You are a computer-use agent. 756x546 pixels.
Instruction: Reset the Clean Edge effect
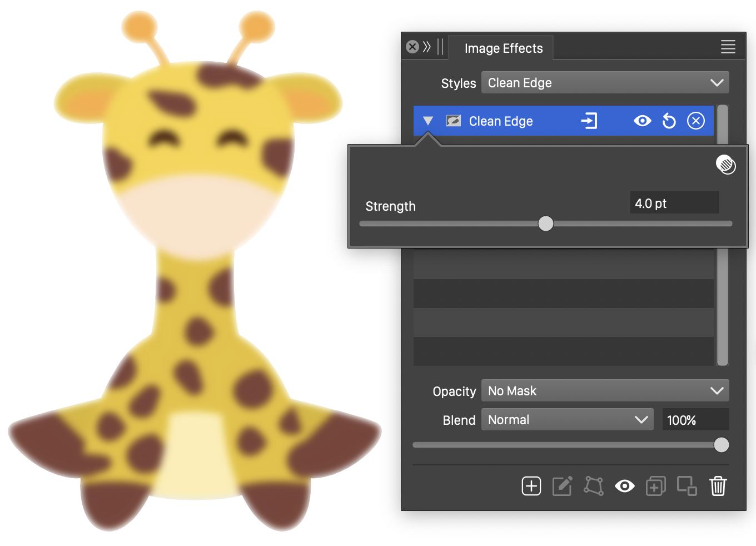[x=669, y=121]
